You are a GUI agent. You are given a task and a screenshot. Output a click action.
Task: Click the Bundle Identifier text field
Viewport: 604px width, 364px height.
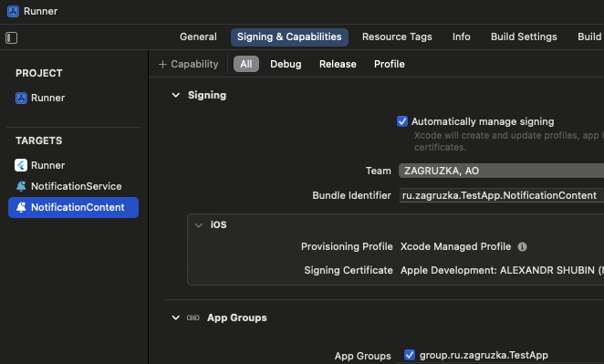pos(502,195)
